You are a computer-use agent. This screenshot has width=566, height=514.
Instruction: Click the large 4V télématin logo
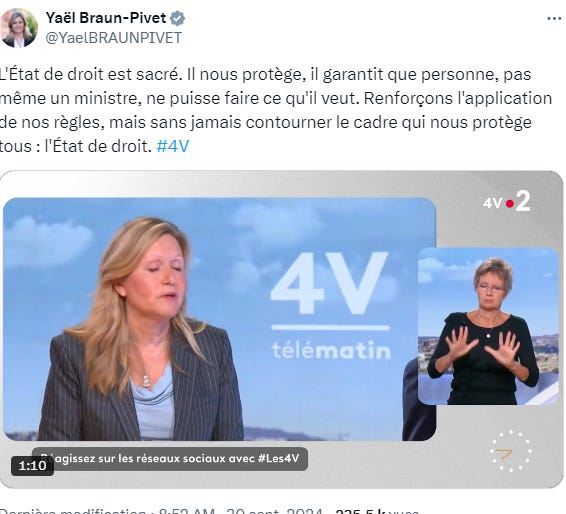point(330,305)
